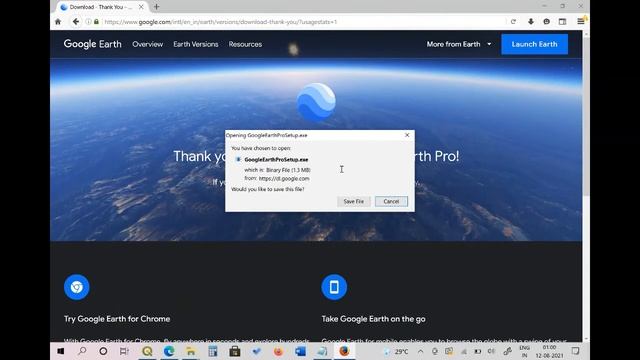Open Task View on the taskbar
The height and width of the screenshot is (360, 640).
pyautogui.click(x=124, y=351)
